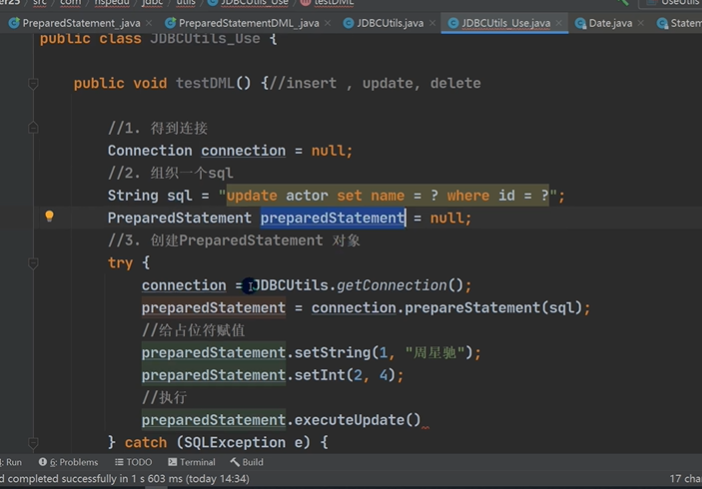
Task: Click the 'Connection' type on the declaration line
Action: (x=150, y=150)
